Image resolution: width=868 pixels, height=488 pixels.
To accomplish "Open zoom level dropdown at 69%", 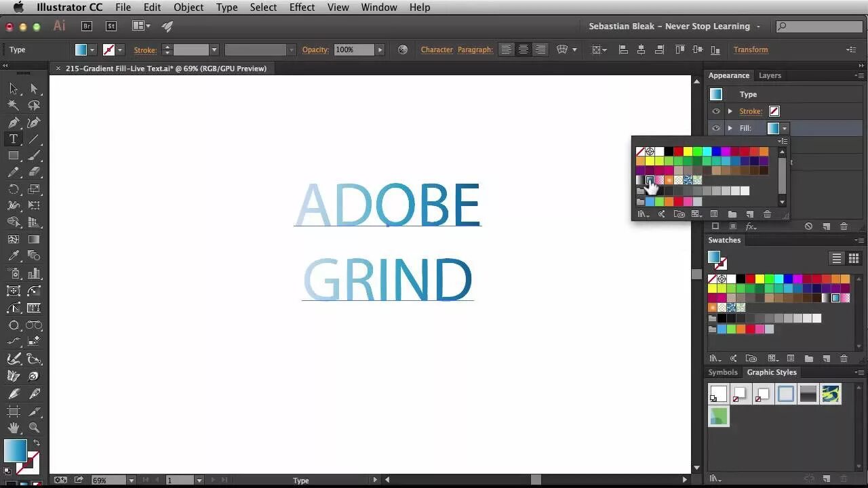I will tap(132, 480).
